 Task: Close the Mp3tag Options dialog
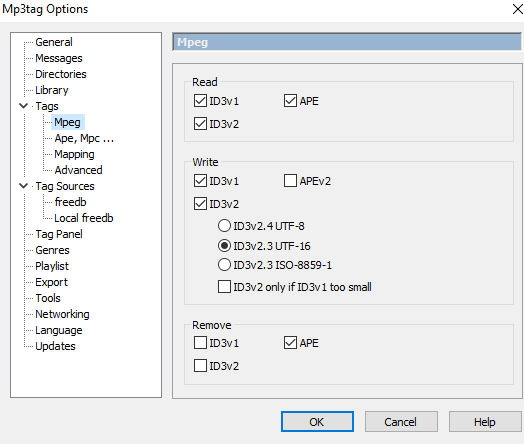click(x=517, y=9)
